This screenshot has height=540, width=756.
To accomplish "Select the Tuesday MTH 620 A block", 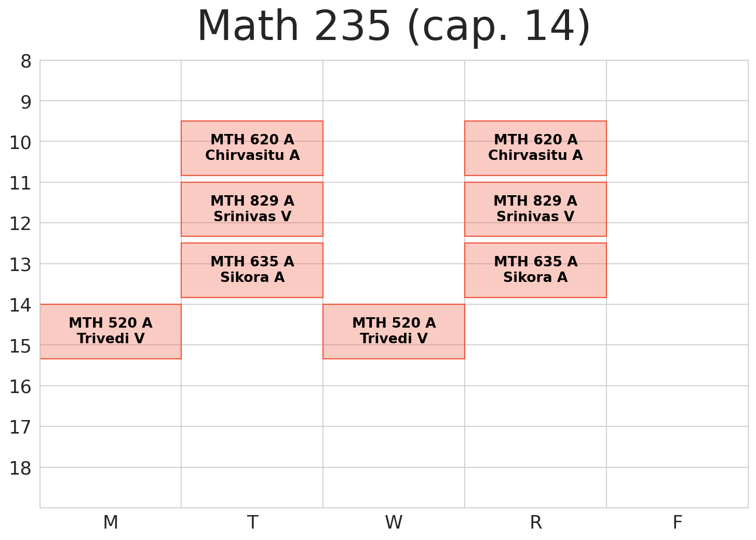I will click(x=252, y=148).
